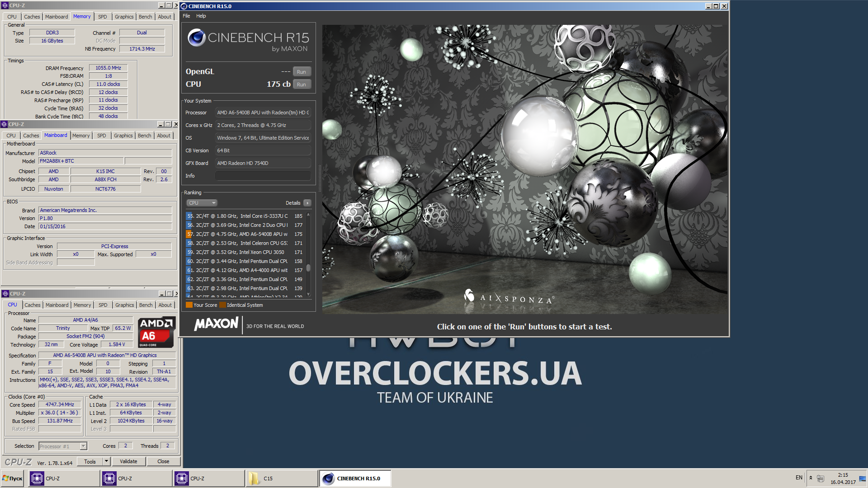Click the AIXSPONZA logo on the render
The height and width of the screenshot is (488, 868).
[x=509, y=298]
